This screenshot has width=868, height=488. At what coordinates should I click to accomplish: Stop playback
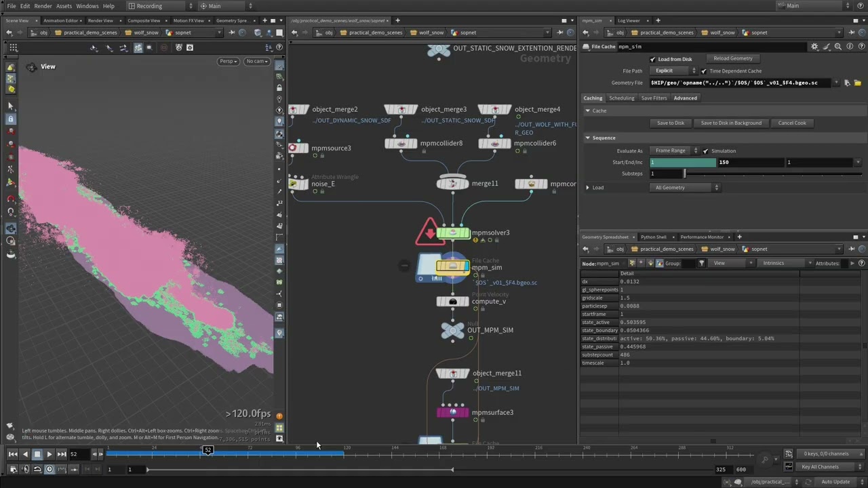pos(37,454)
